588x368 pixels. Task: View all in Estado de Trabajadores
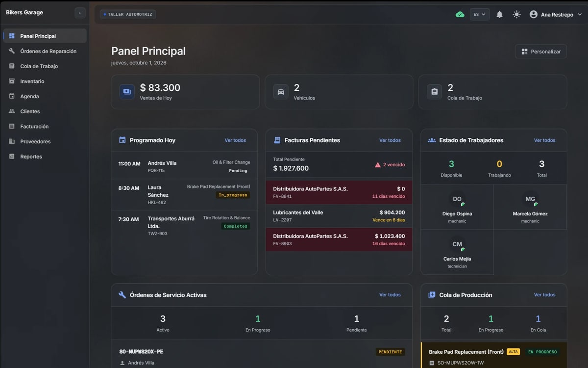click(545, 140)
